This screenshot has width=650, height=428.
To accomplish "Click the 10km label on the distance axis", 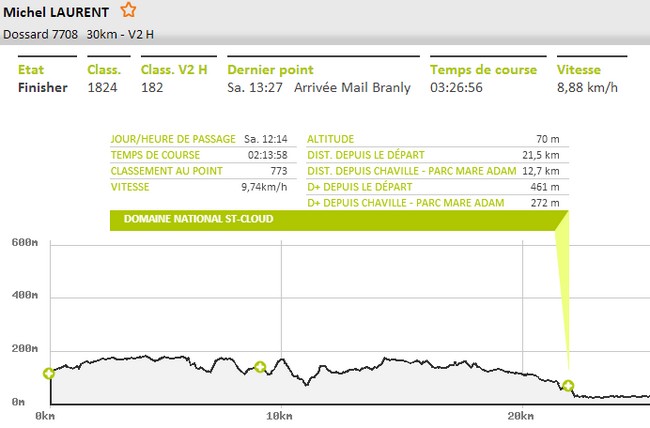I will coord(280,414).
